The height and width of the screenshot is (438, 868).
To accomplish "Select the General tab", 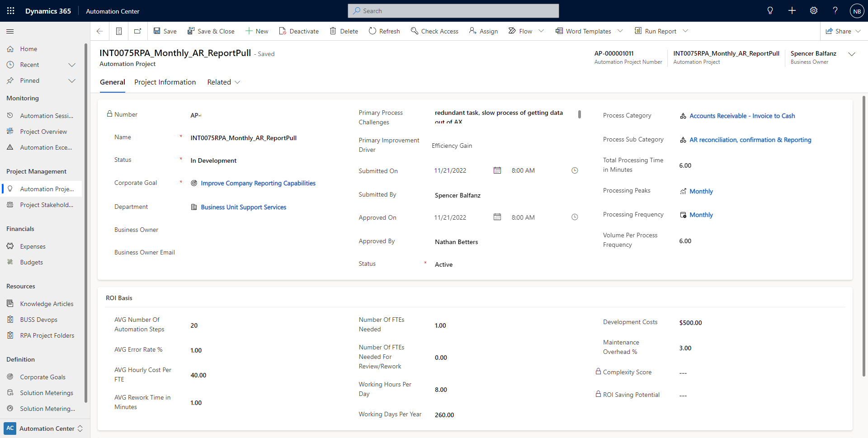I will tap(112, 82).
